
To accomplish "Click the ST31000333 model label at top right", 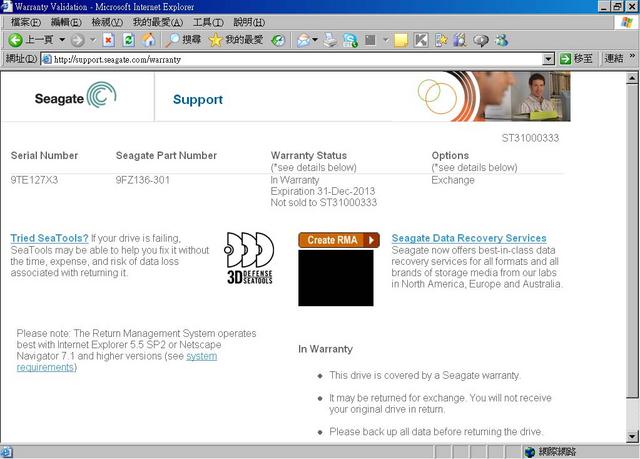I will 530,138.
